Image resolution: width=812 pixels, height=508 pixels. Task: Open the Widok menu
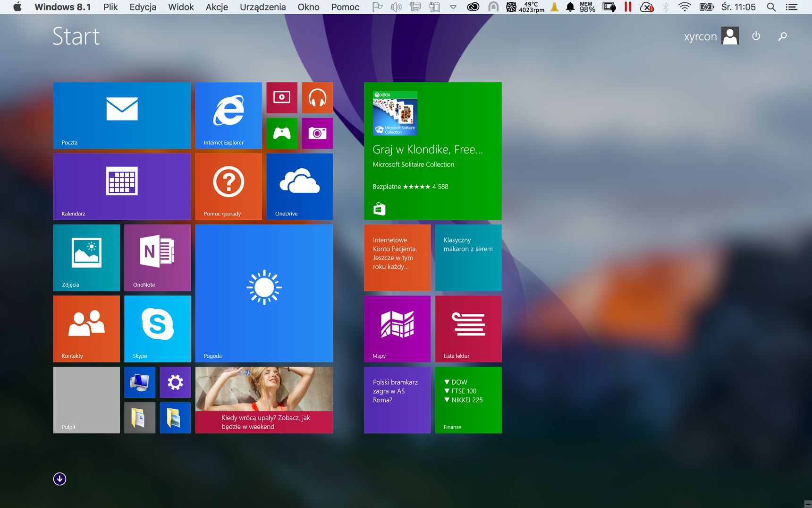click(x=181, y=7)
